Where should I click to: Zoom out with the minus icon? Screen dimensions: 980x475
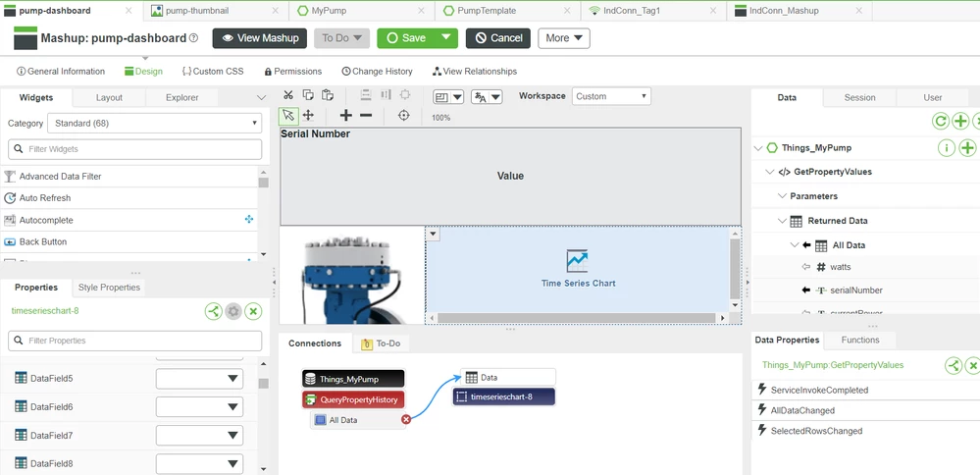pyautogui.click(x=366, y=116)
